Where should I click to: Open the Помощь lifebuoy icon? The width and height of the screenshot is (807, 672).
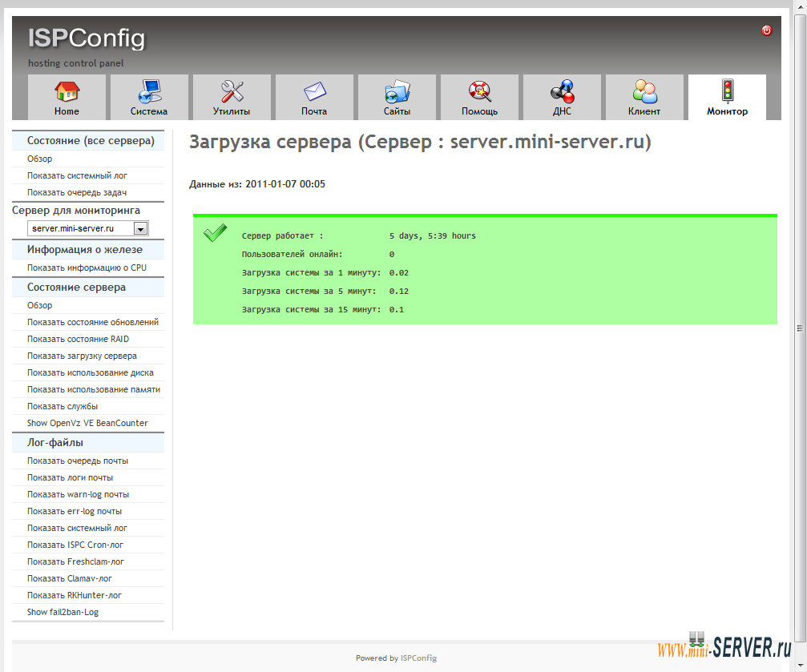click(480, 91)
